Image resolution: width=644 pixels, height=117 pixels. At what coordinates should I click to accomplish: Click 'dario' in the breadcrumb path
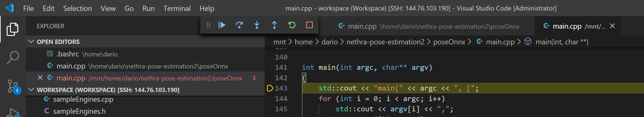pyautogui.click(x=330, y=42)
